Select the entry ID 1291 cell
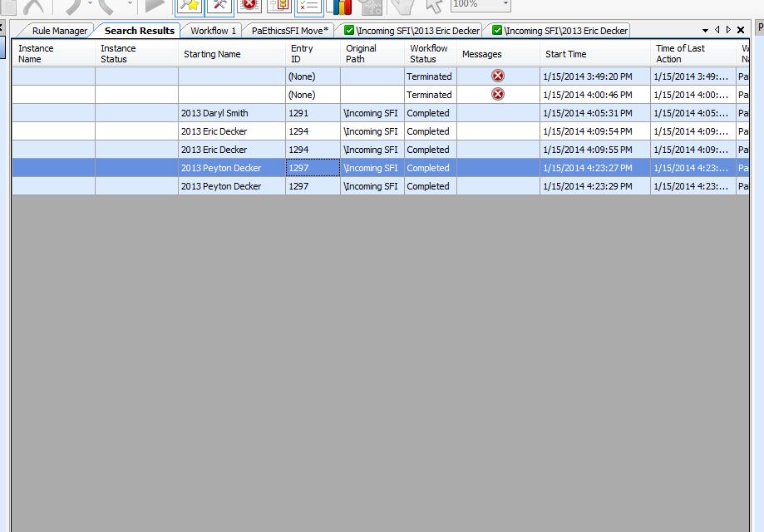The image size is (764, 532). [313, 113]
